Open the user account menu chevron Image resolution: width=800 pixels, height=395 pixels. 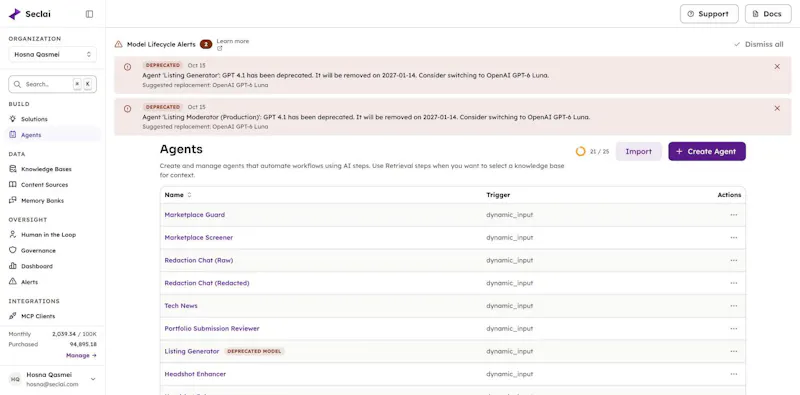pyautogui.click(x=93, y=379)
